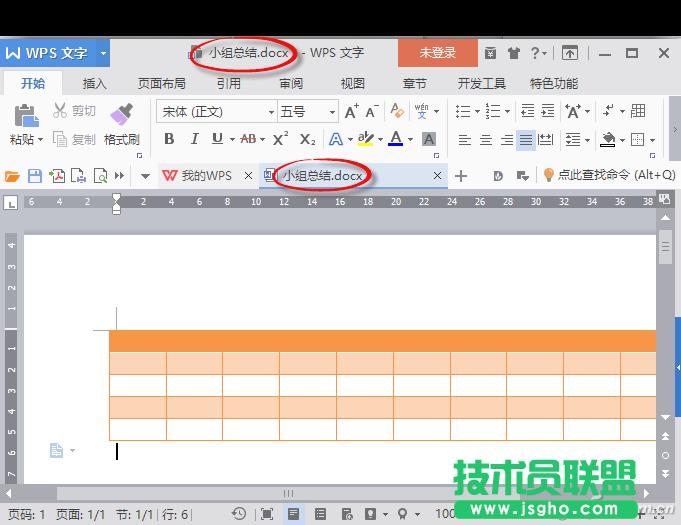The width and height of the screenshot is (681, 525).
Task: Open the font size dropdown 五号
Action: coord(307,111)
